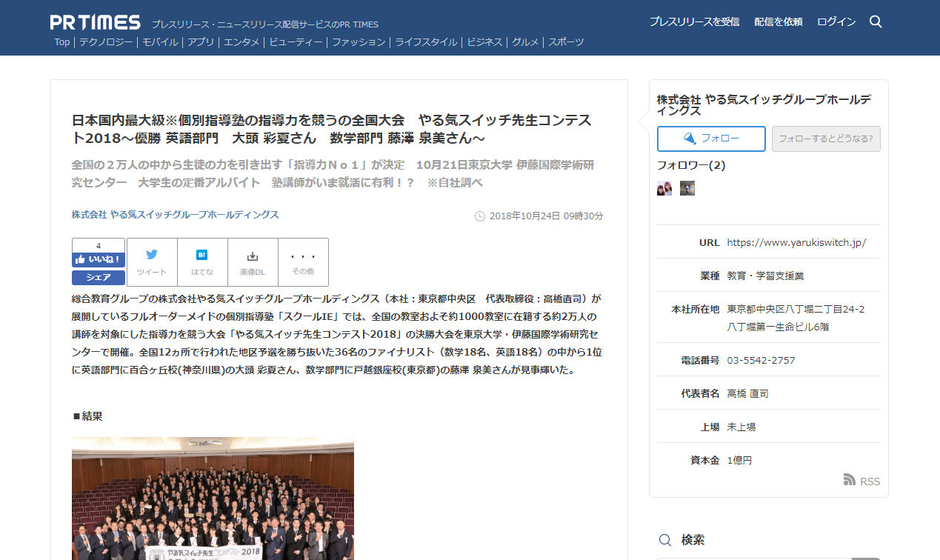Open ファッション category

(x=359, y=42)
